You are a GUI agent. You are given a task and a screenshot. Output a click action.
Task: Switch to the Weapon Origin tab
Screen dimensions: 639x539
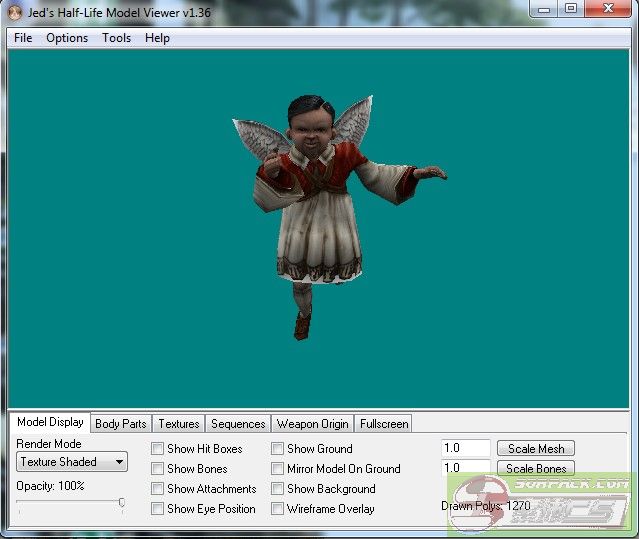tap(313, 424)
